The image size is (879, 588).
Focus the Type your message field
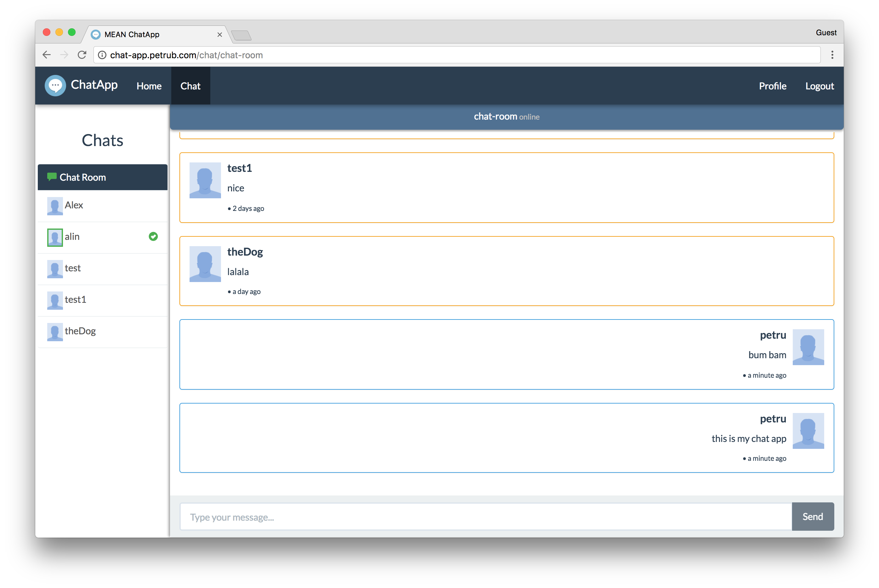(x=486, y=517)
